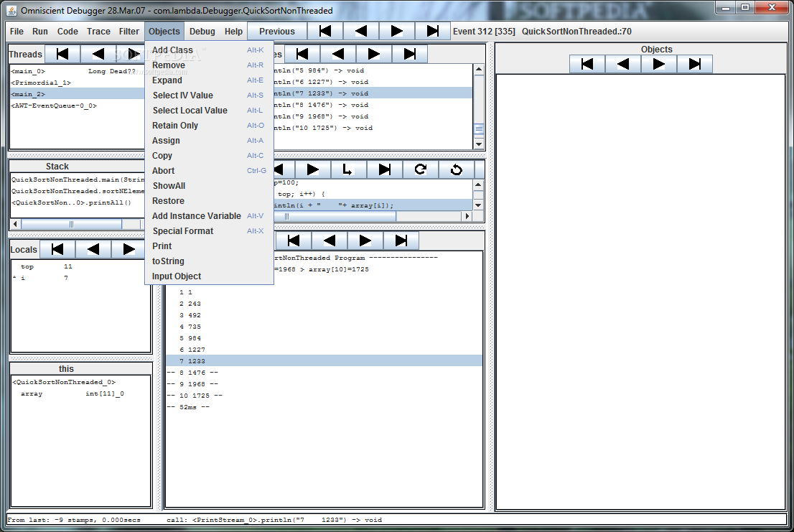794x532 pixels.
Task: Jump to last in method traces panel
Action: pyautogui.click(x=410, y=54)
